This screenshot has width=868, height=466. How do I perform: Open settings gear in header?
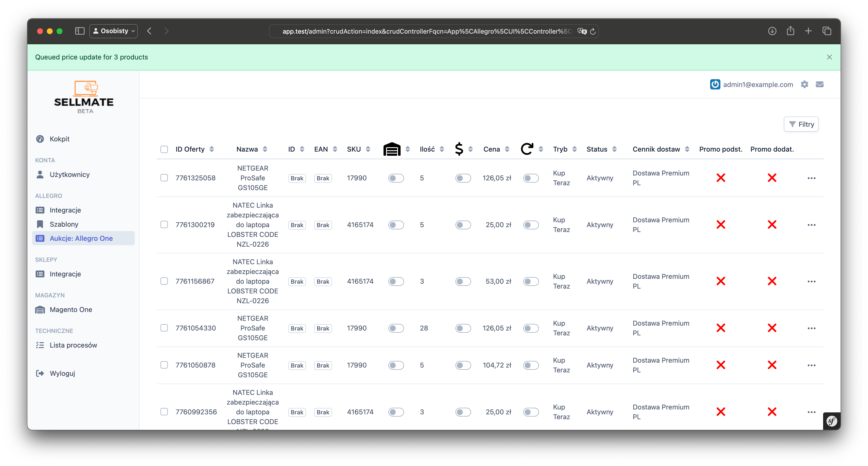[804, 85]
